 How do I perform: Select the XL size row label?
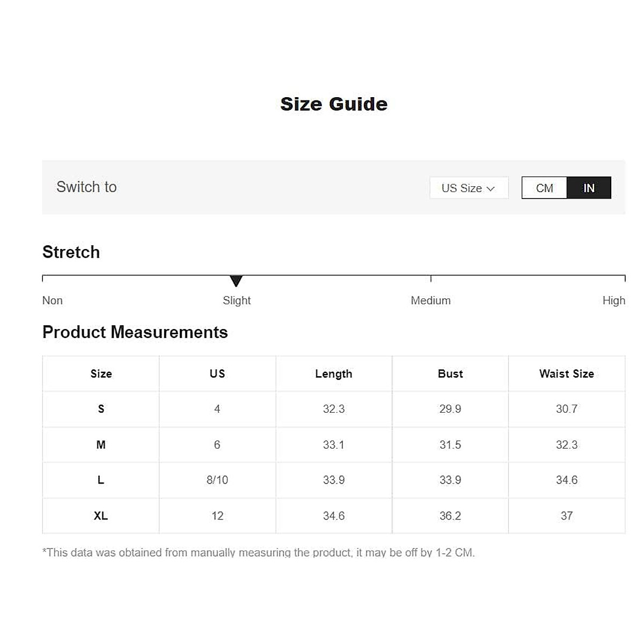tap(101, 516)
